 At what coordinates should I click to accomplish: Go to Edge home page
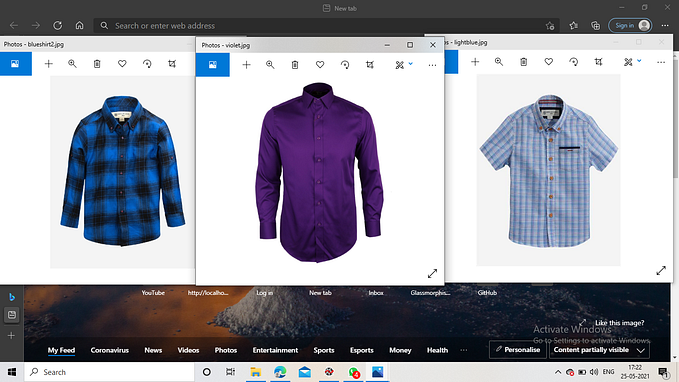(x=79, y=26)
